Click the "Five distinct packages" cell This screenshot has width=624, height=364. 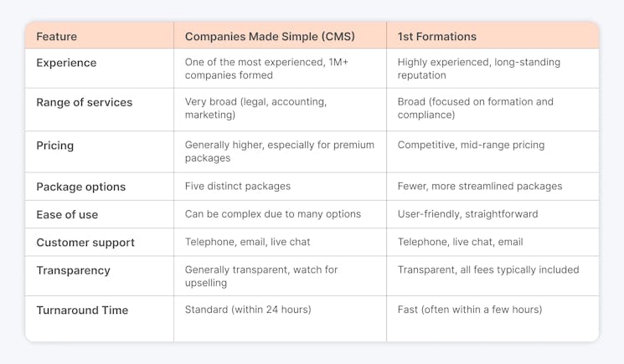238,186
